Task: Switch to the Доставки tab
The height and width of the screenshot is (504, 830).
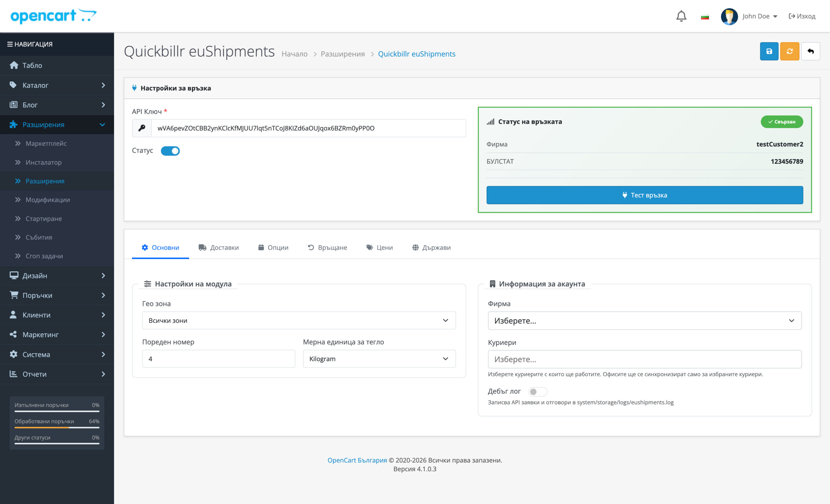Action: point(219,247)
